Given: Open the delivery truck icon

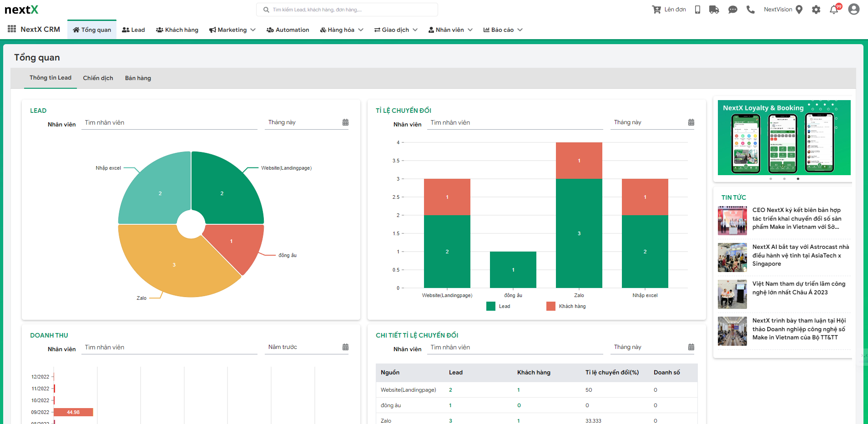Looking at the screenshot, I should click(x=714, y=10).
